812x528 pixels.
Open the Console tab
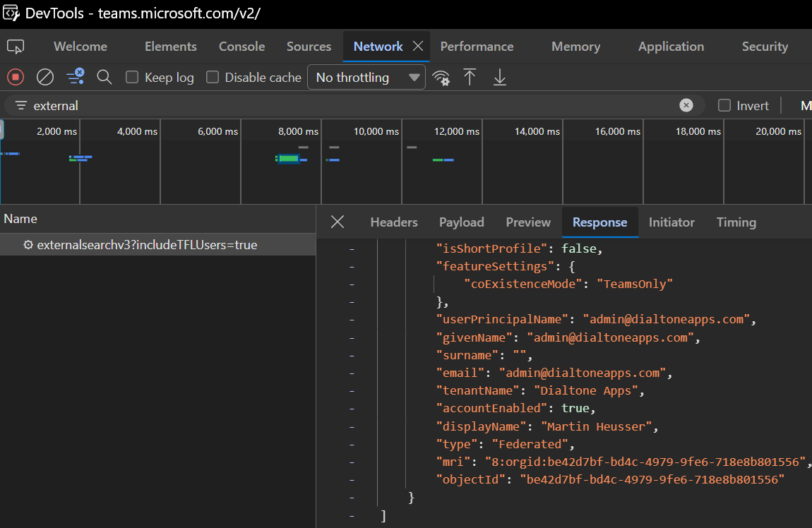tap(242, 47)
